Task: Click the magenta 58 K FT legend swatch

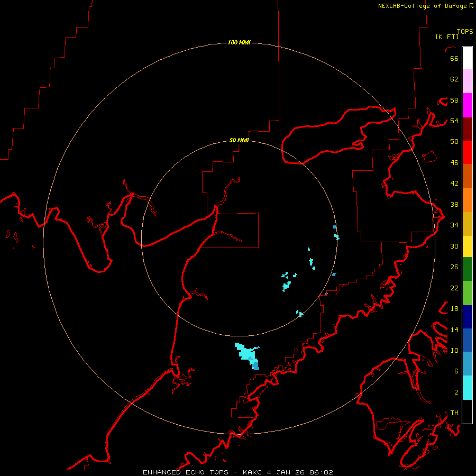Action: [467, 105]
